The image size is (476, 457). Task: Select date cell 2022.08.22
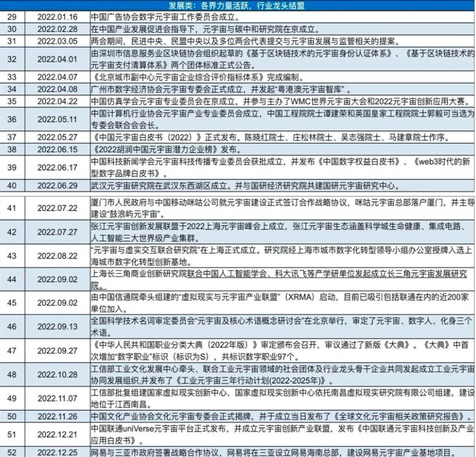[x=57, y=256]
